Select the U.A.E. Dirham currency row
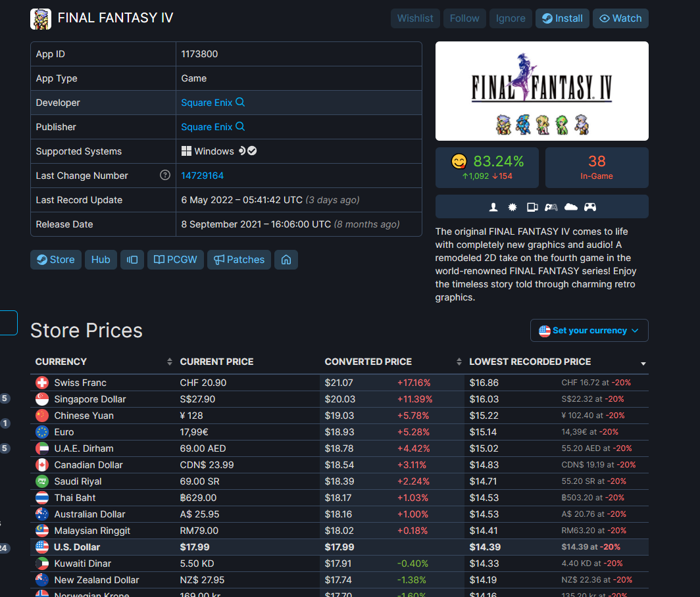This screenshot has height=597, width=700. point(339,448)
